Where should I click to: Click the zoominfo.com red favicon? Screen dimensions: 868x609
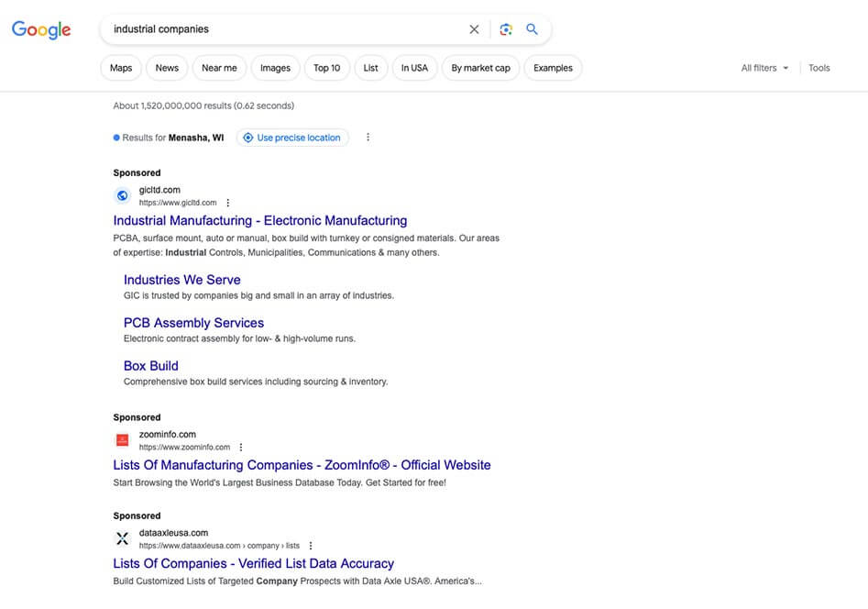pyautogui.click(x=122, y=440)
